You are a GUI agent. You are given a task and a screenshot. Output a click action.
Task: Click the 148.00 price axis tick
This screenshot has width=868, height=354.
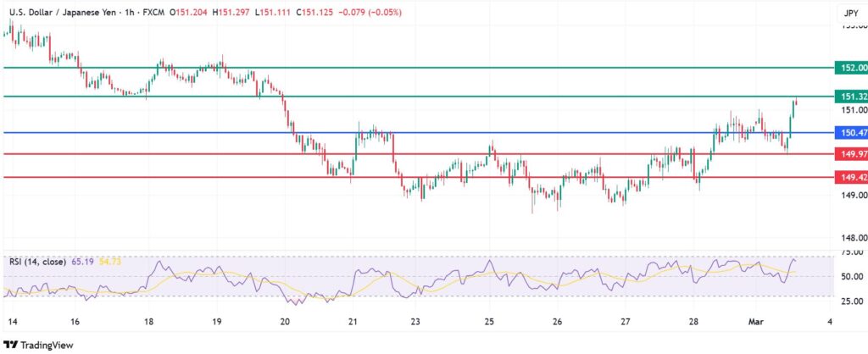click(850, 238)
